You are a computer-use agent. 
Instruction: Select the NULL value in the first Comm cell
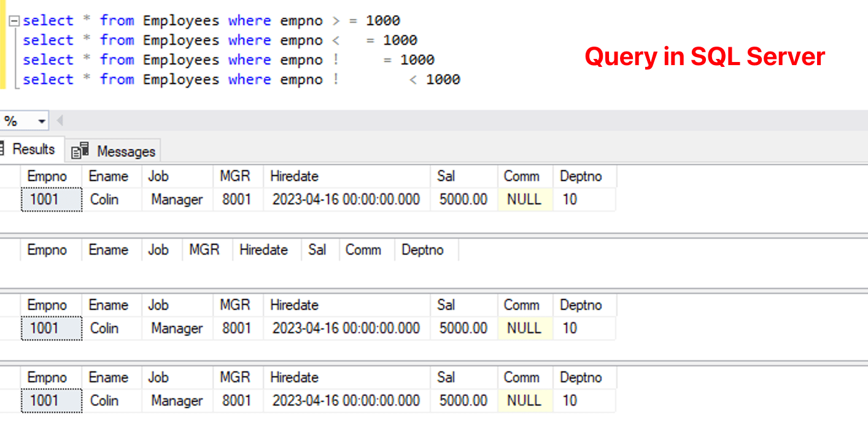click(x=524, y=199)
